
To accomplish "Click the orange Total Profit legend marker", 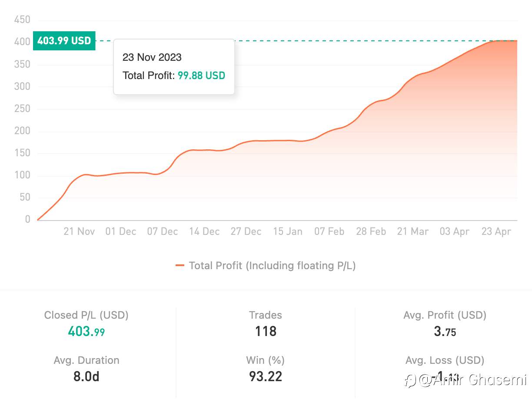I will (180, 266).
